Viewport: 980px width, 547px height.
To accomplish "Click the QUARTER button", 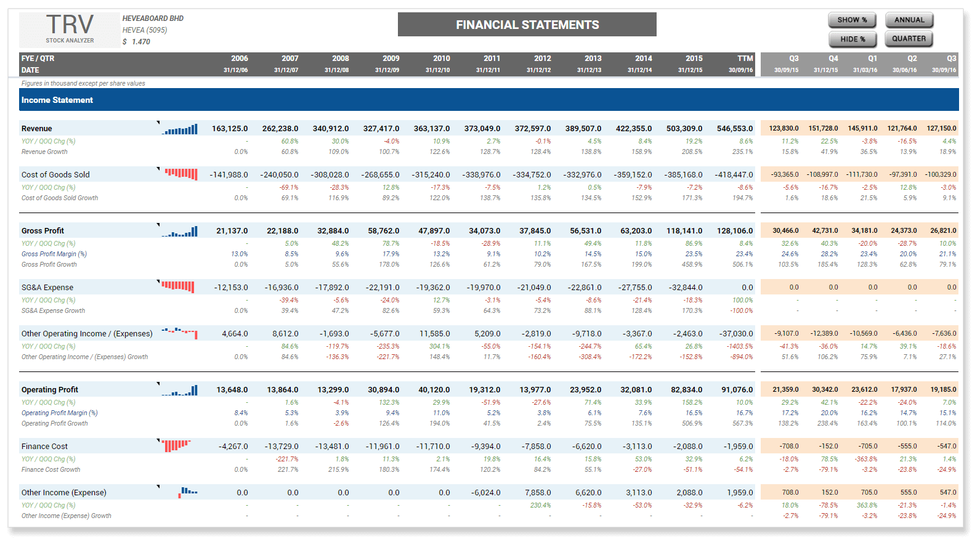I will tap(909, 39).
